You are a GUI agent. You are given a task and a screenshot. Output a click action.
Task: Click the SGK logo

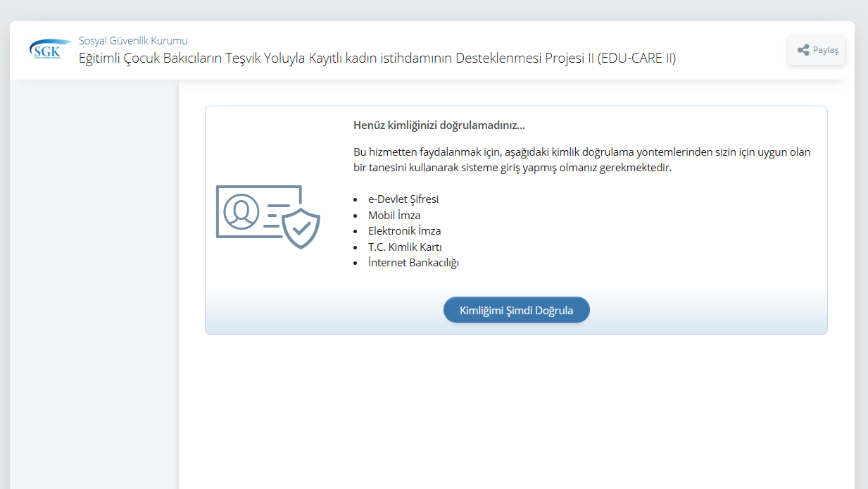[46, 48]
